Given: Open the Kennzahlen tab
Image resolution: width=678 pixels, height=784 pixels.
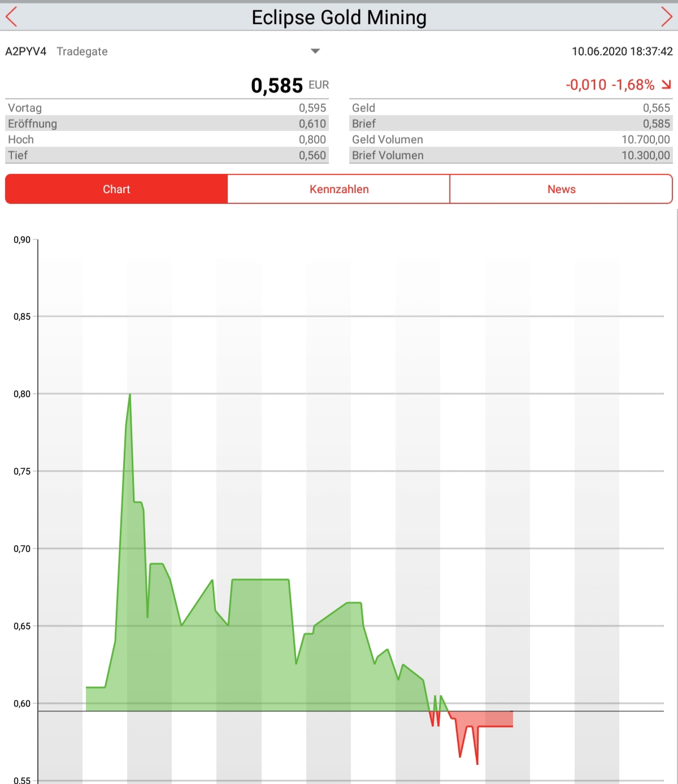Looking at the screenshot, I should (339, 189).
